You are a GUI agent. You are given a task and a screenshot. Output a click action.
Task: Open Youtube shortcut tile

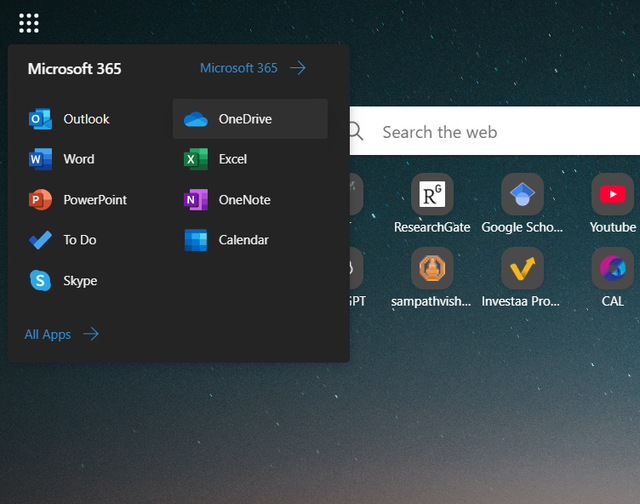coord(613,203)
